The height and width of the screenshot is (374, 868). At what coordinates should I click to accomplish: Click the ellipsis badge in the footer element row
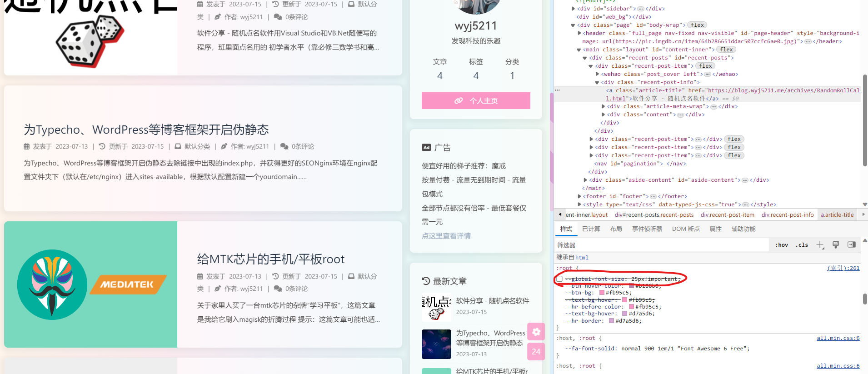click(x=653, y=196)
